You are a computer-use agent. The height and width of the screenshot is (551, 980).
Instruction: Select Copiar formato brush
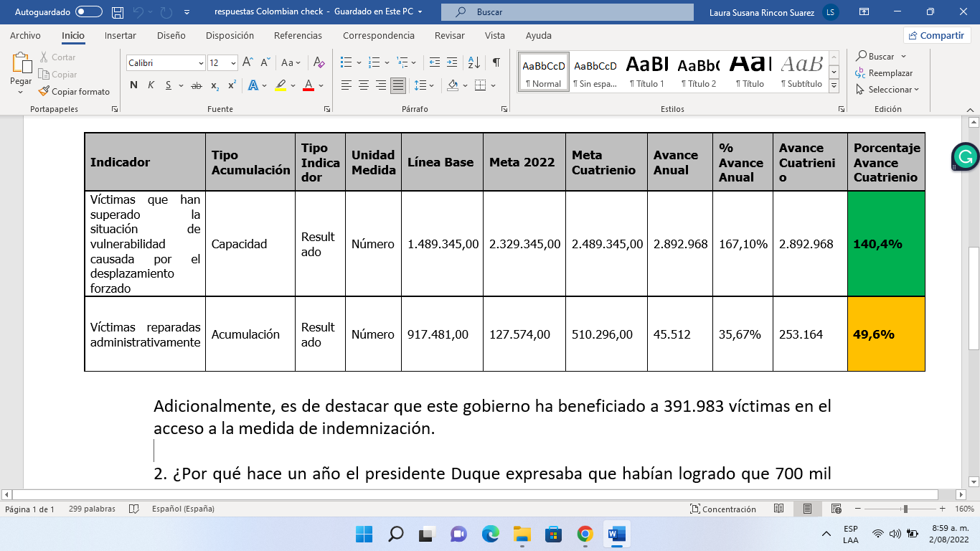pyautogui.click(x=75, y=91)
